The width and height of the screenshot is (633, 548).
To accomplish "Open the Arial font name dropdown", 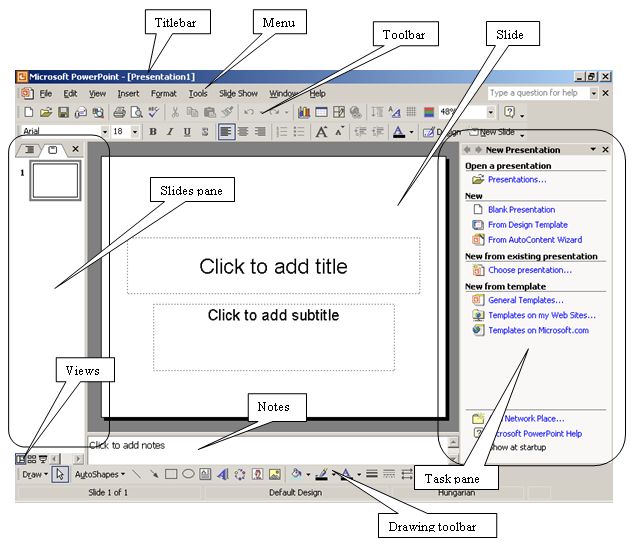I will [105, 132].
